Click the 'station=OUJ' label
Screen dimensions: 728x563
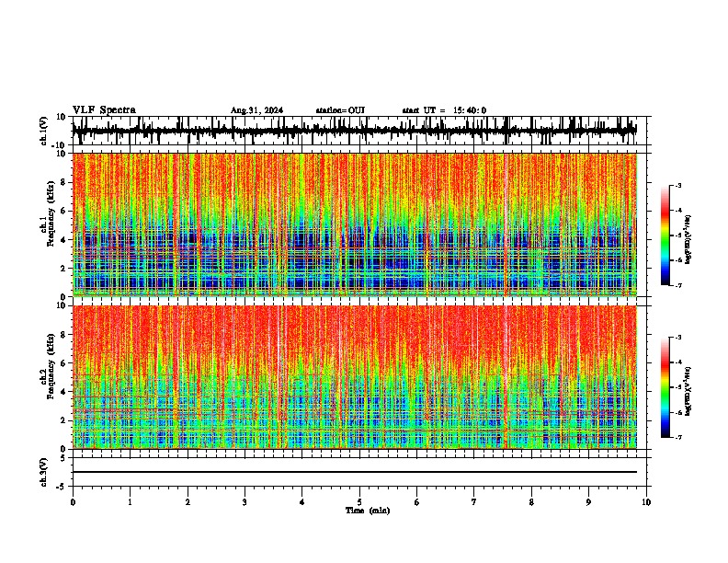coord(340,110)
